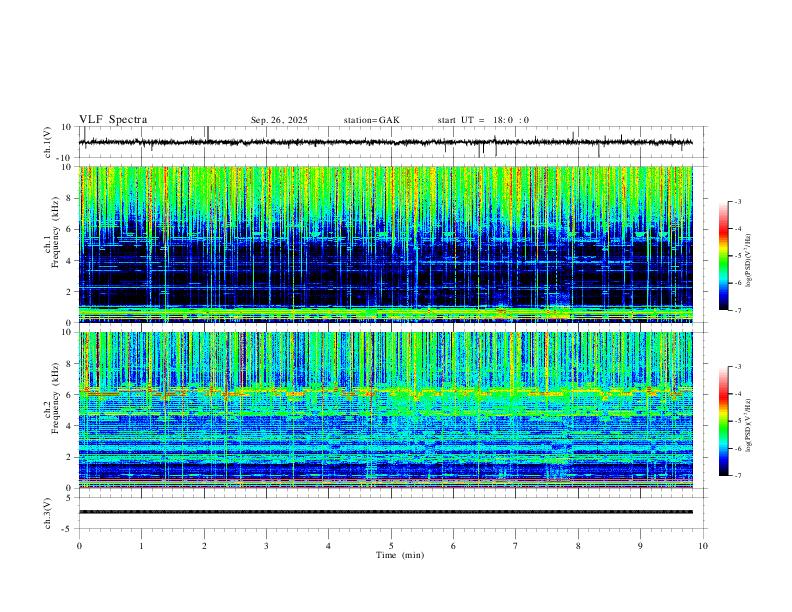Click the "2" tick on ch.1 frequency axis
This screenshot has height=612, width=792.
[x=70, y=292]
